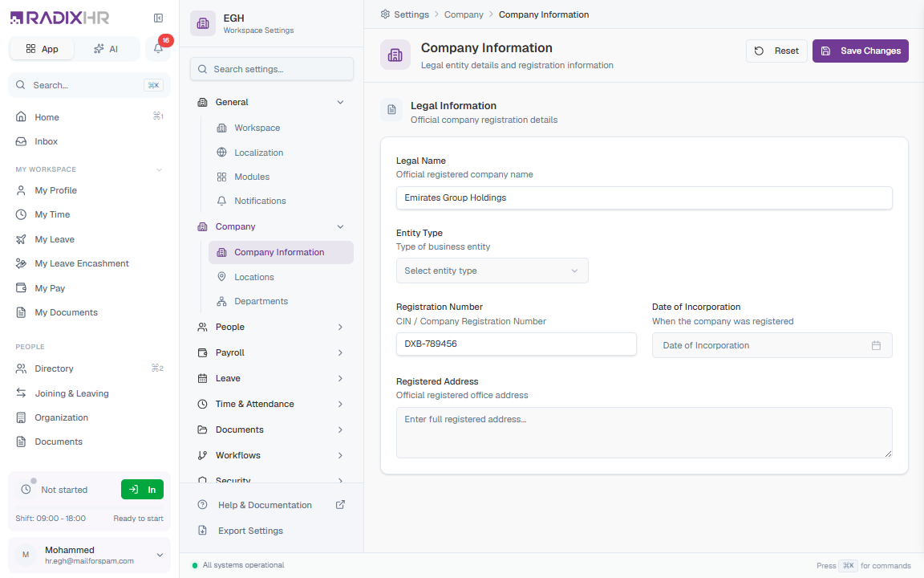Click the Organization building icon

[21, 417]
